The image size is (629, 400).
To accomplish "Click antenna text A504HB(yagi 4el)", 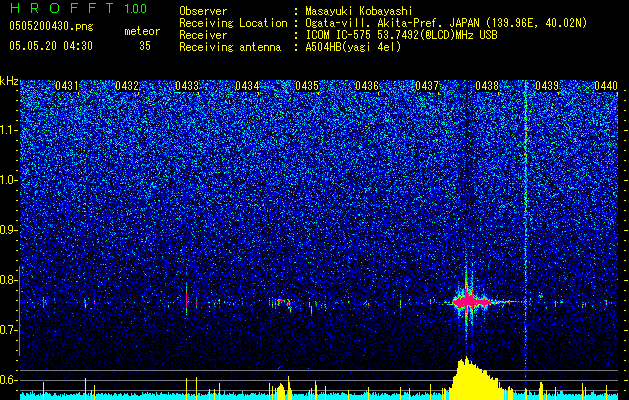I will [x=353, y=47].
